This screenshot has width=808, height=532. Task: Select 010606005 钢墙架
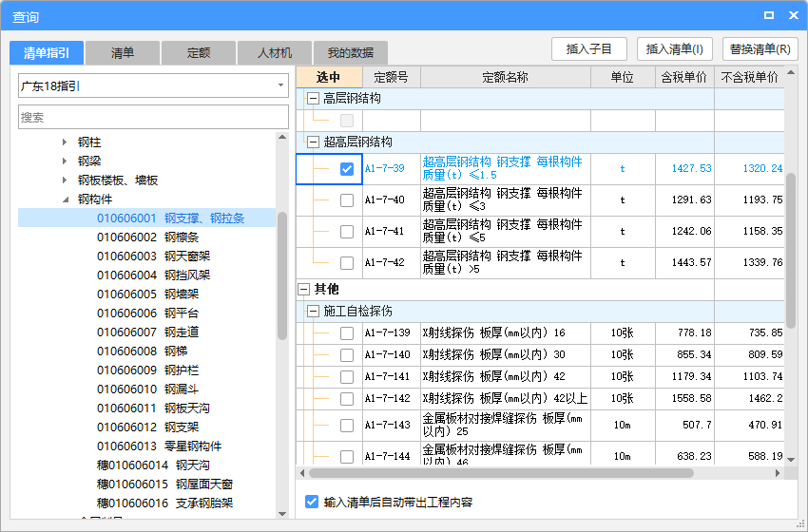[x=148, y=294]
